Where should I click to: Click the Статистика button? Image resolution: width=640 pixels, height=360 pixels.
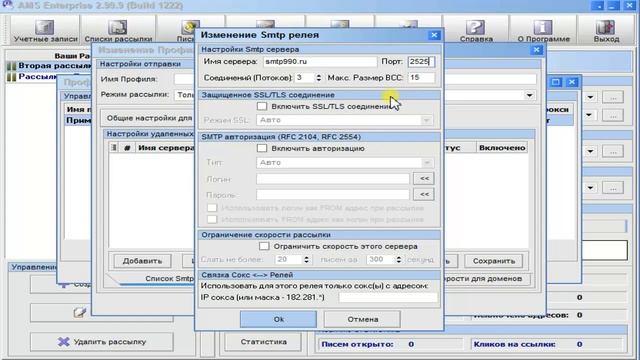pyautogui.click(x=263, y=342)
